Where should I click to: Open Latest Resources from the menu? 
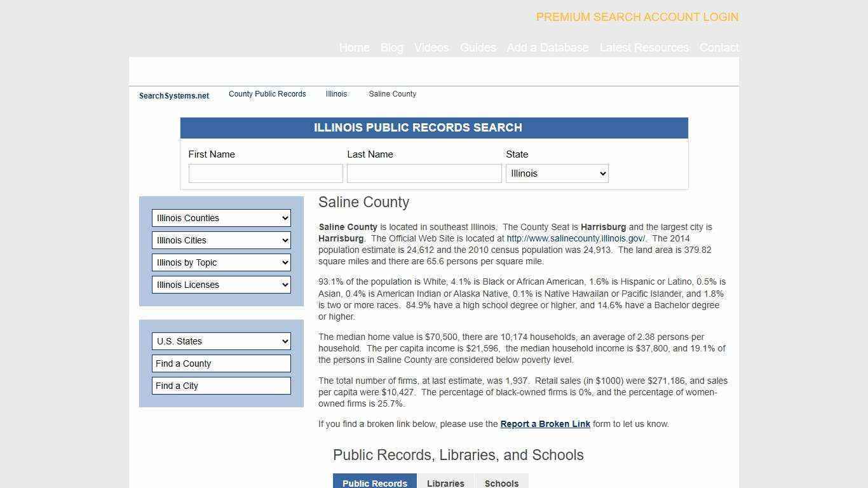(x=644, y=48)
